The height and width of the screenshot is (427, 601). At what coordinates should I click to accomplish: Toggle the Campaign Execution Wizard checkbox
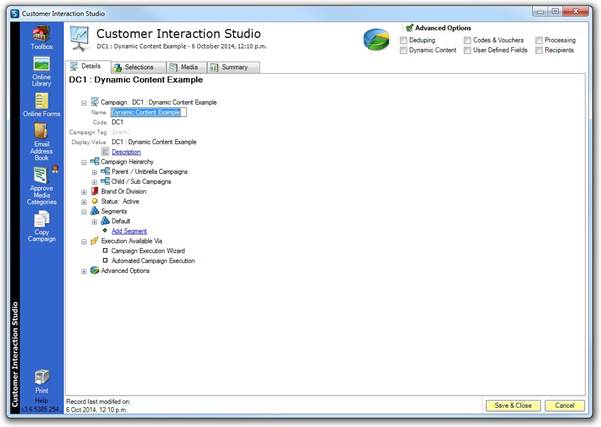click(x=105, y=250)
